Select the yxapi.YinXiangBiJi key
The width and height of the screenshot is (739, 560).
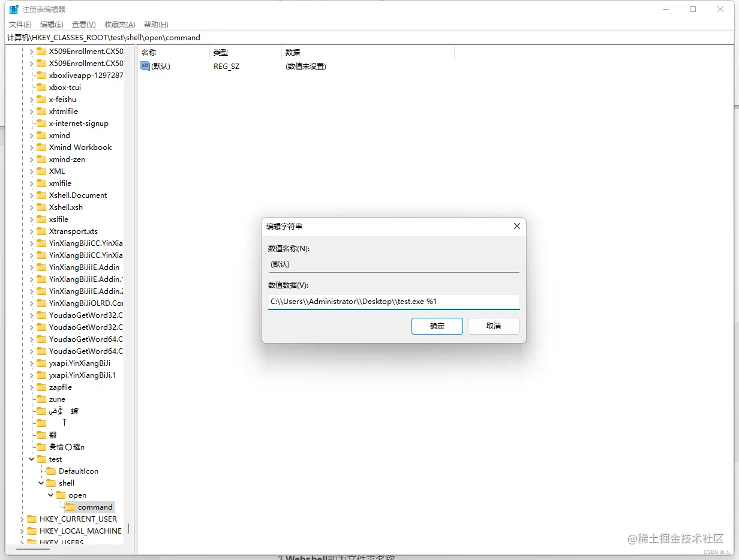80,363
